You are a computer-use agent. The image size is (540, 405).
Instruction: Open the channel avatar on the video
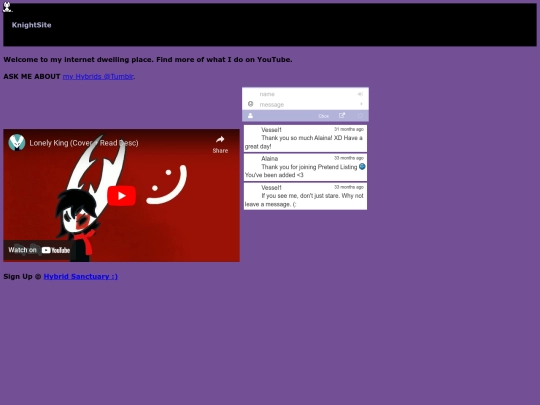17,143
